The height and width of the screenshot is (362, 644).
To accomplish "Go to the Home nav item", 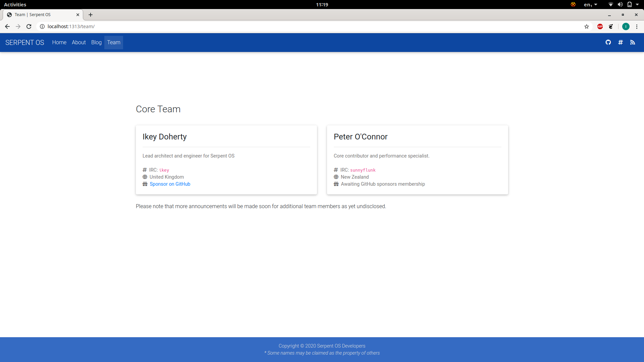I will point(59,43).
